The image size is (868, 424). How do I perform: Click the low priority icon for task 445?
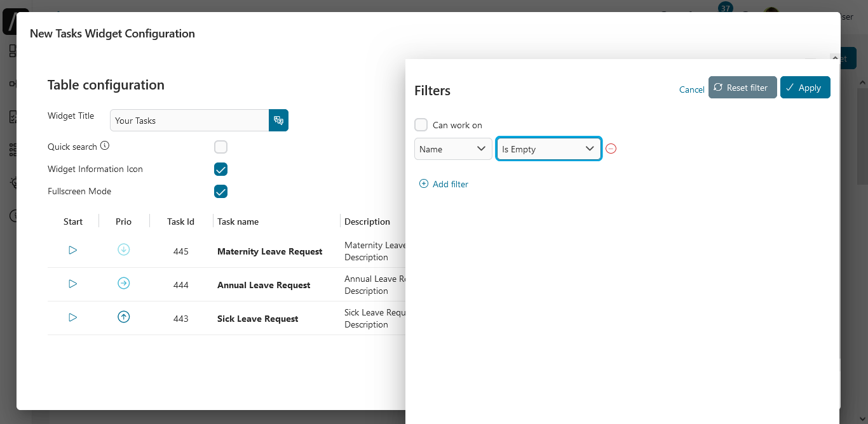(124, 250)
